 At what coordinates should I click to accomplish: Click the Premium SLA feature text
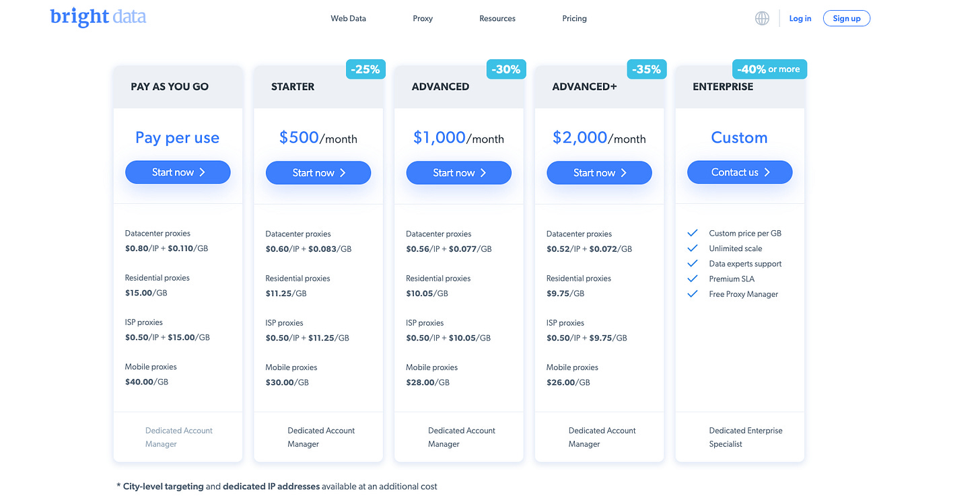(733, 279)
